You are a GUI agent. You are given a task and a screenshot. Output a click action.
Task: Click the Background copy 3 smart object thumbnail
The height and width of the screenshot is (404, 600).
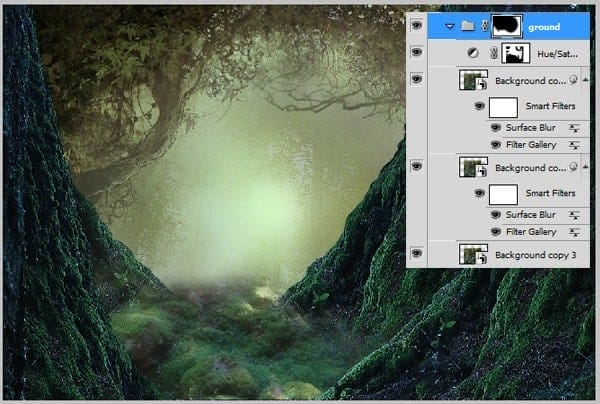[473, 254]
